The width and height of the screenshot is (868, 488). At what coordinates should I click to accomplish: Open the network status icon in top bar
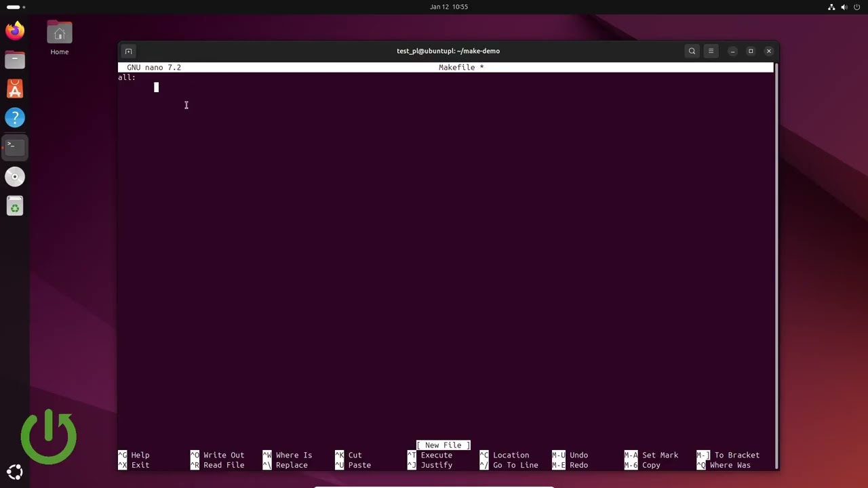coord(831,7)
